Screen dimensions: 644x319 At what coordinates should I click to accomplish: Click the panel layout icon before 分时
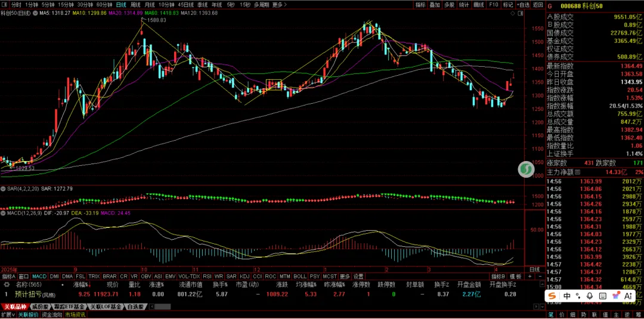click(x=5, y=5)
